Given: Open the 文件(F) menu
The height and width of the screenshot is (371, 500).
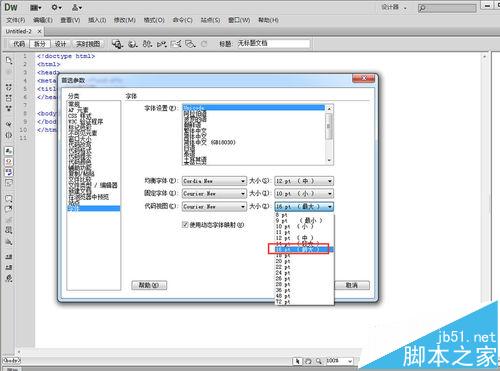Looking at the screenshot, I should click(x=15, y=20).
